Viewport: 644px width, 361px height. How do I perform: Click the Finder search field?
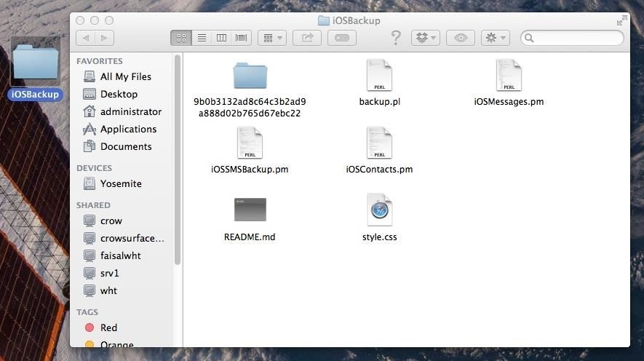(574, 38)
